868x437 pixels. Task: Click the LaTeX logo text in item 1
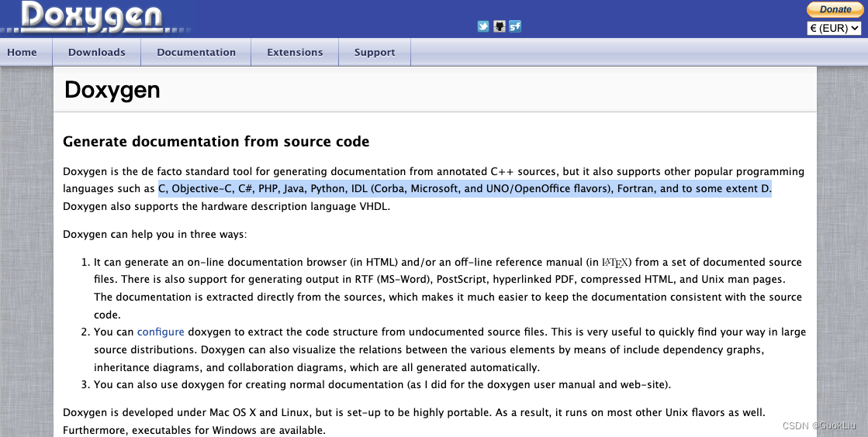pos(616,262)
